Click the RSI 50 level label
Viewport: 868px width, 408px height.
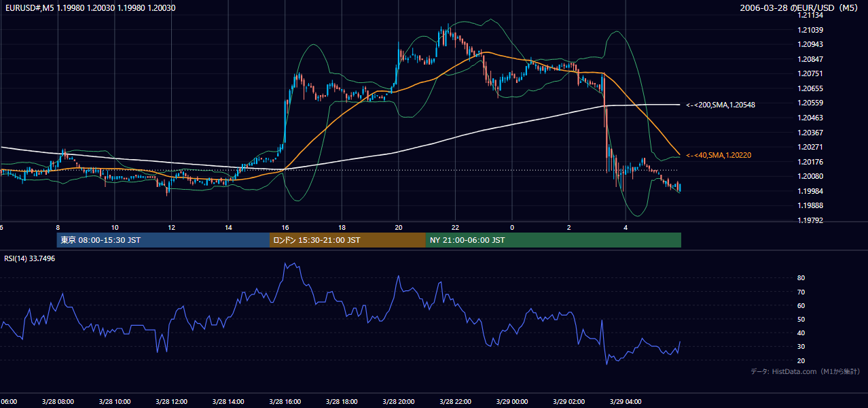click(801, 319)
